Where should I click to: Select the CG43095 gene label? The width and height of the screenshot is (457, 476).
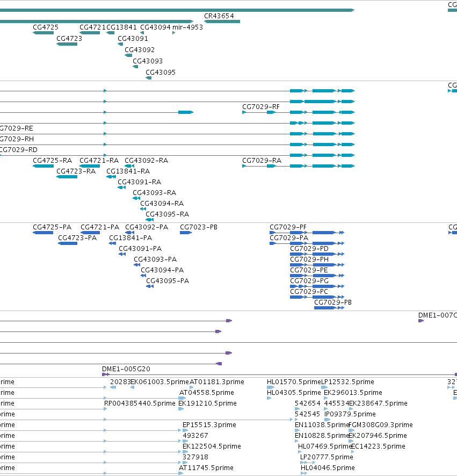[x=161, y=72]
